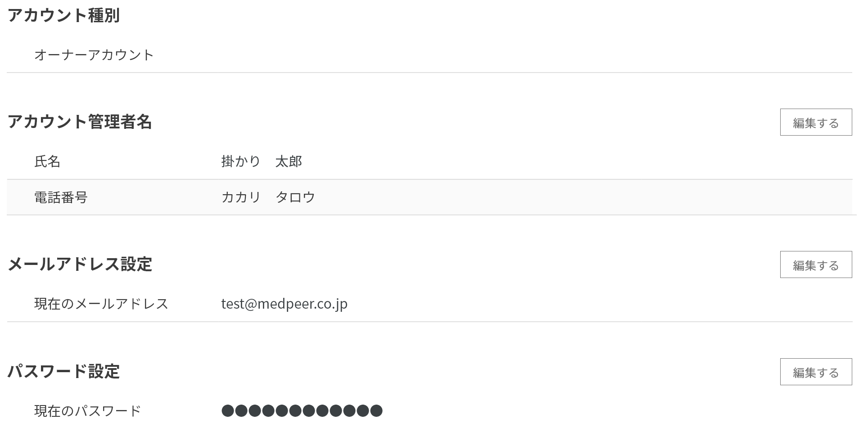Image resolution: width=868 pixels, height=424 pixels.
Task: Click the masked password dots
Action: click(302, 410)
